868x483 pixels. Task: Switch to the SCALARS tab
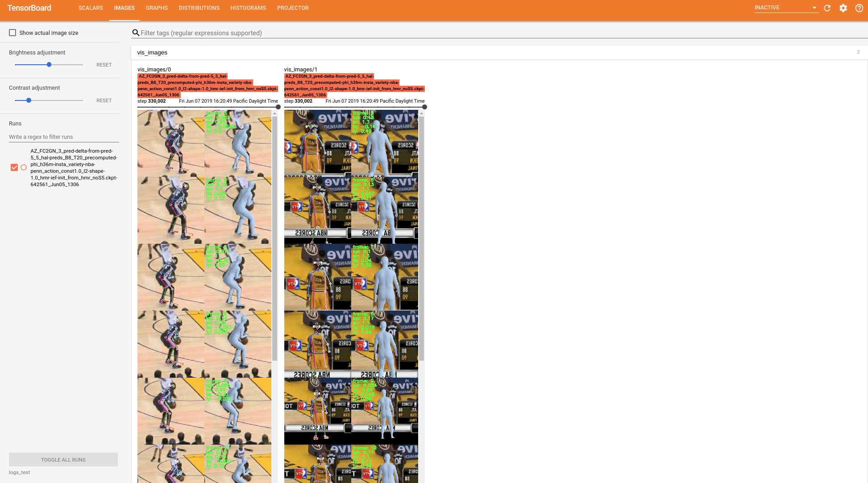91,8
